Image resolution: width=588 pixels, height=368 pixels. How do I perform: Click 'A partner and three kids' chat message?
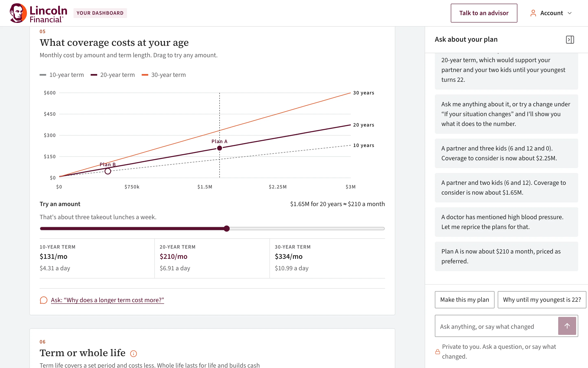tap(506, 153)
